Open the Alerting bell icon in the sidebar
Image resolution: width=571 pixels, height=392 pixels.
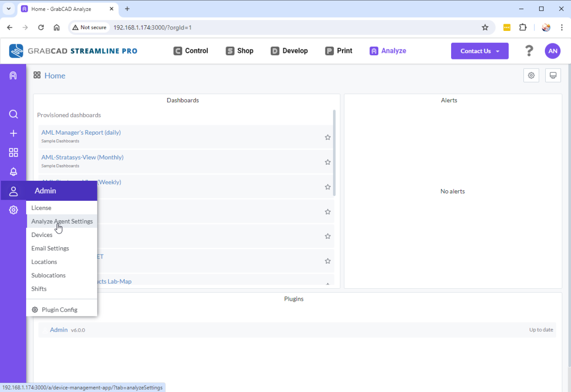pyautogui.click(x=13, y=172)
